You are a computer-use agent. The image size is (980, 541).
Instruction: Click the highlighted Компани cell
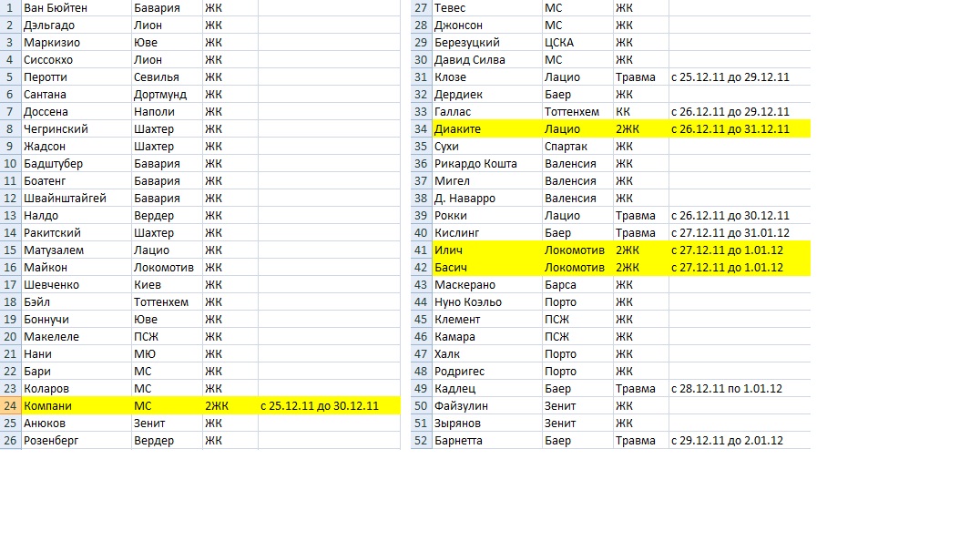tap(77, 405)
